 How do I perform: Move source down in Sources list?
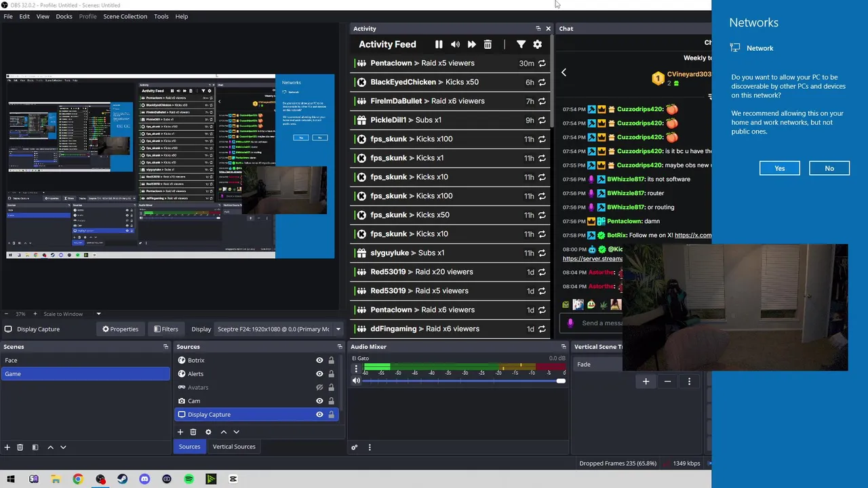click(x=236, y=432)
